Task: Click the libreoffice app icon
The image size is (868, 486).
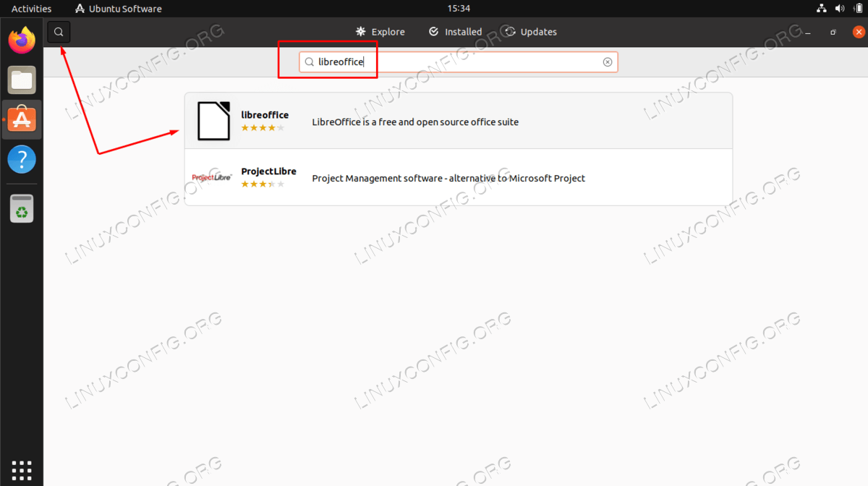Action: click(214, 121)
